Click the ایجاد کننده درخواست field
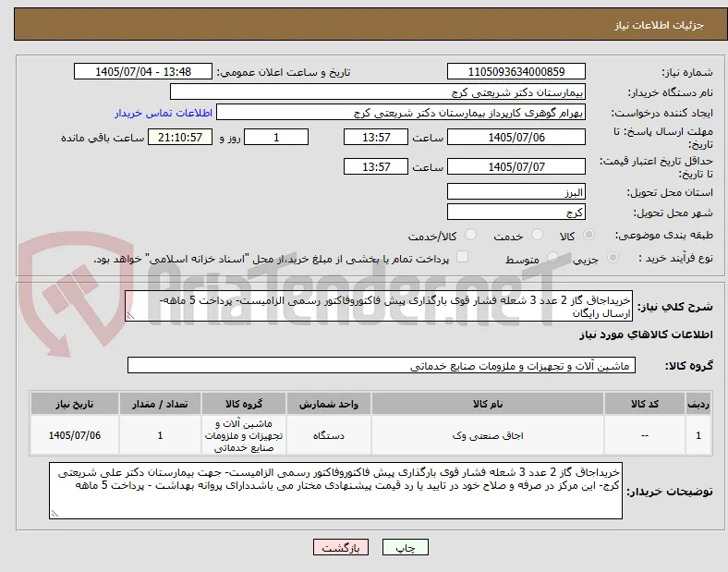 click(x=401, y=113)
